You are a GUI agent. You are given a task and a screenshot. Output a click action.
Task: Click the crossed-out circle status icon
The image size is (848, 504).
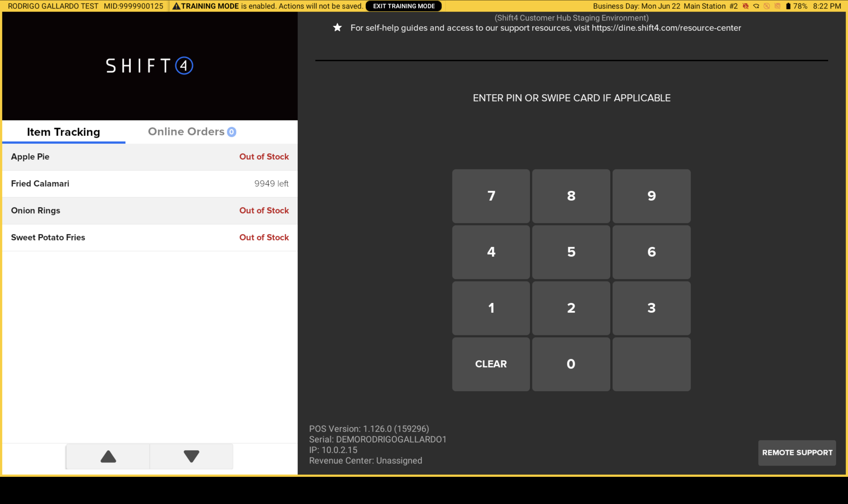click(766, 6)
